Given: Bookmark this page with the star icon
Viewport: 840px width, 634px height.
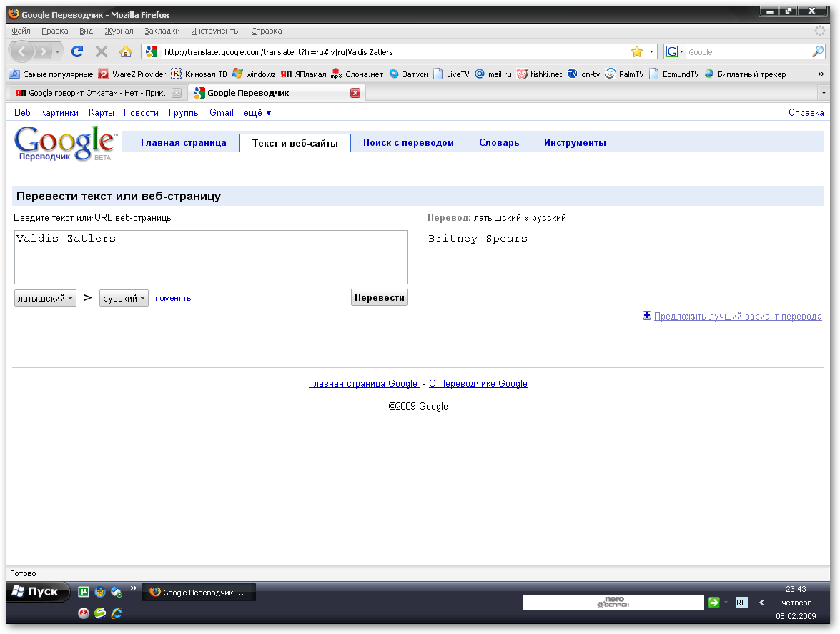Looking at the screenshot, I should click(636, 52).
